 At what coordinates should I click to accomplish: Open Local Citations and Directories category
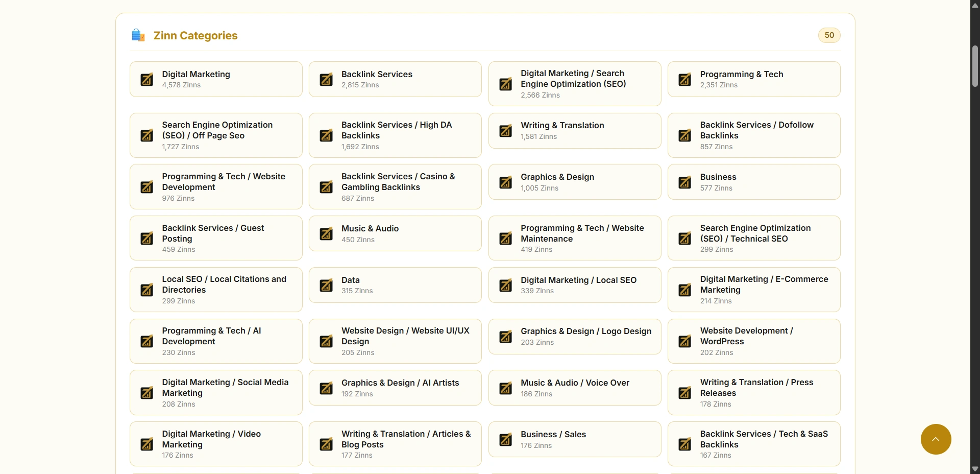pyautogui.click(x=216, y=290)
